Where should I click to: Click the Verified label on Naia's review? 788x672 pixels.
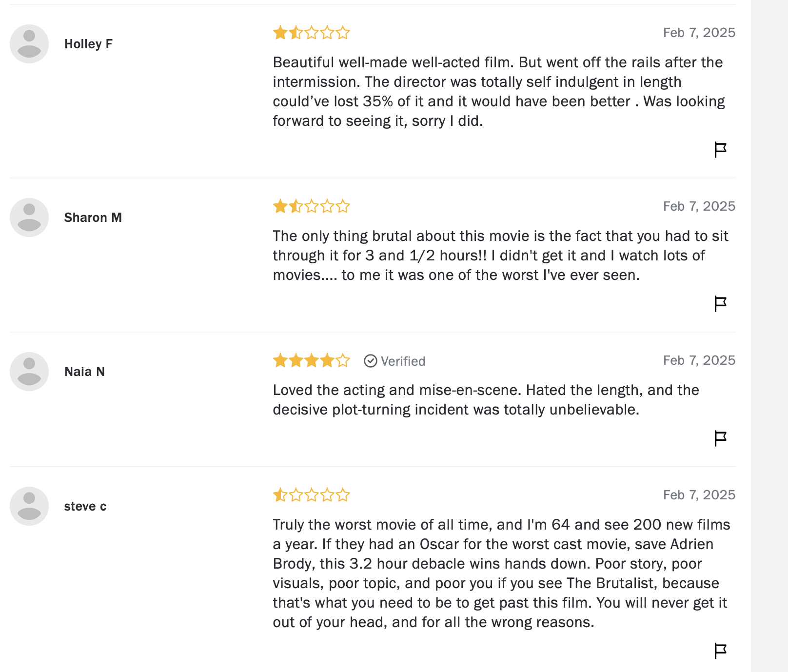click(403, 361)
